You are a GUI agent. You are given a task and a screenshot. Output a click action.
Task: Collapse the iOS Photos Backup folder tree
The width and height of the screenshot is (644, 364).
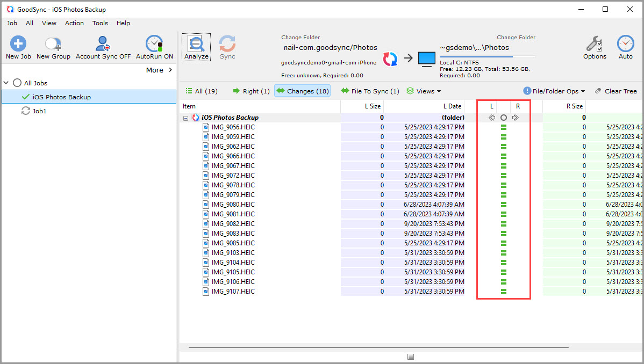pos(185,117)
